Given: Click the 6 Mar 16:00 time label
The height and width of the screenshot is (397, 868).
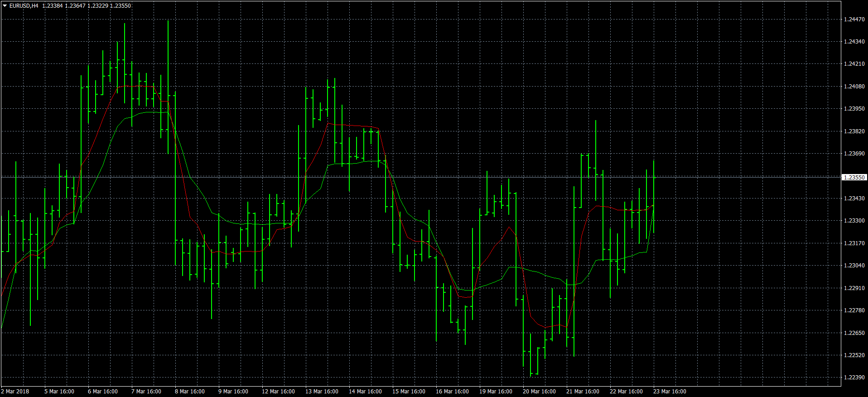Looking at the screenshot, I should click(x=103, y=392).
